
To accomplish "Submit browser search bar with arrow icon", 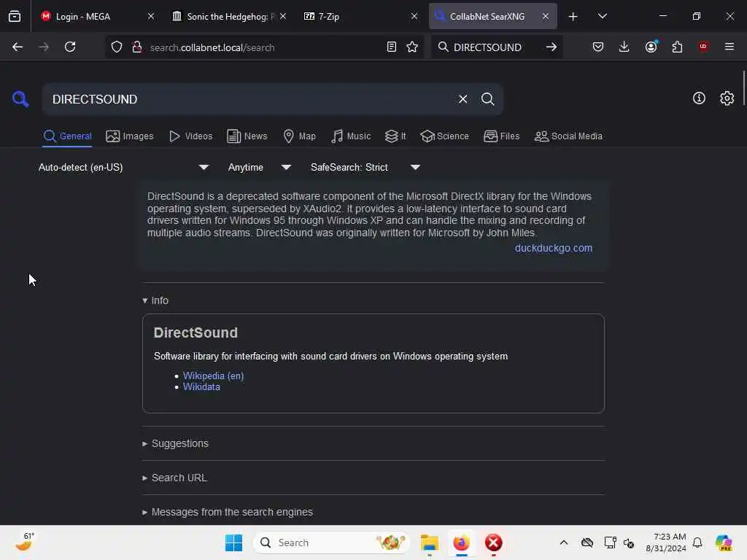I will click(x=551, y=47).
